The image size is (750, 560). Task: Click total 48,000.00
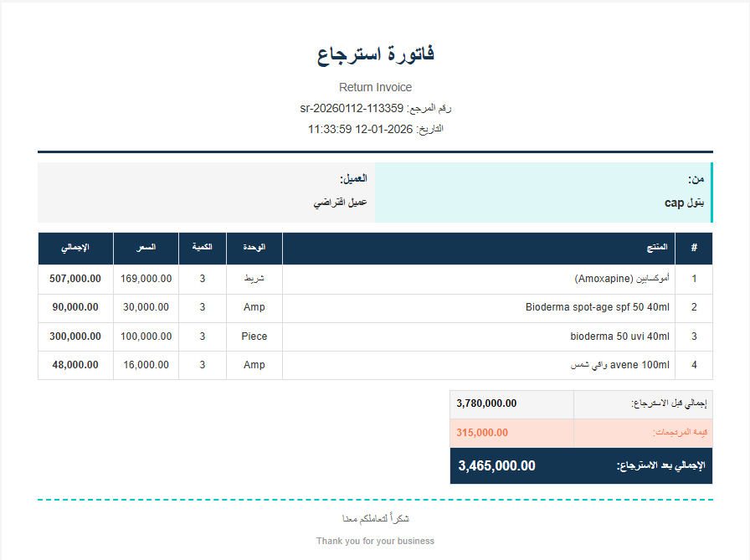tap(75, 365)
